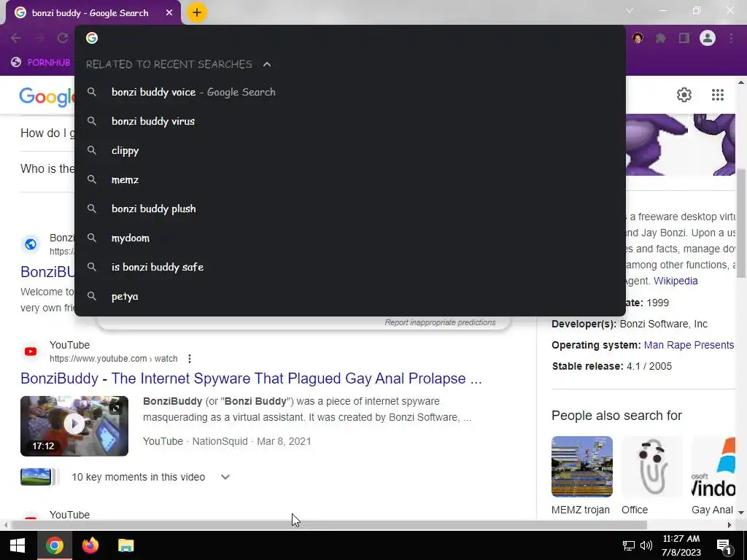Open Google apps grid
The width and height of the screenshot is (747, 560).
(718, 95)
